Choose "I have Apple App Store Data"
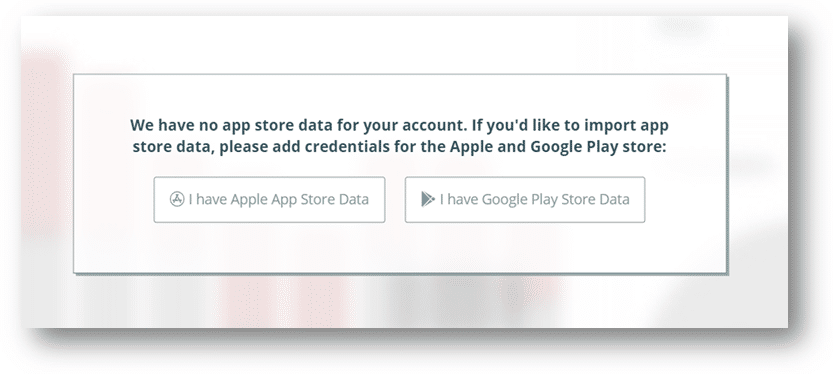Screen dimensions: 833x374 (x=269, y=199)
